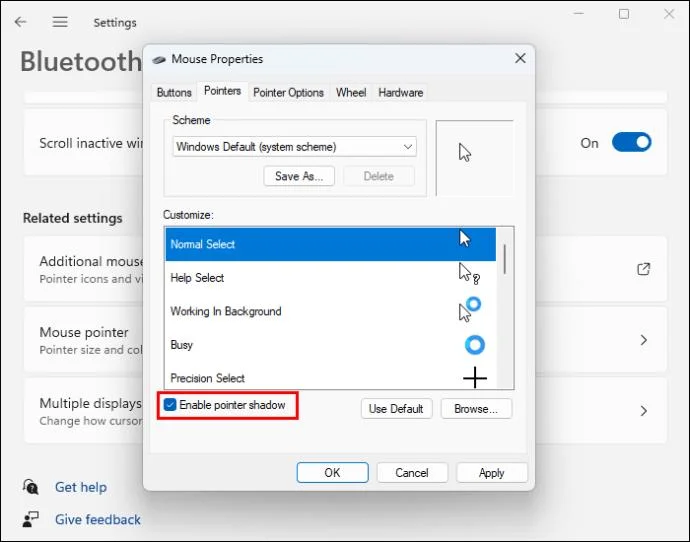Click the cursor preview box beside Scheme
The height and width of the screenshot is (542, 690).
pos(474,158)
